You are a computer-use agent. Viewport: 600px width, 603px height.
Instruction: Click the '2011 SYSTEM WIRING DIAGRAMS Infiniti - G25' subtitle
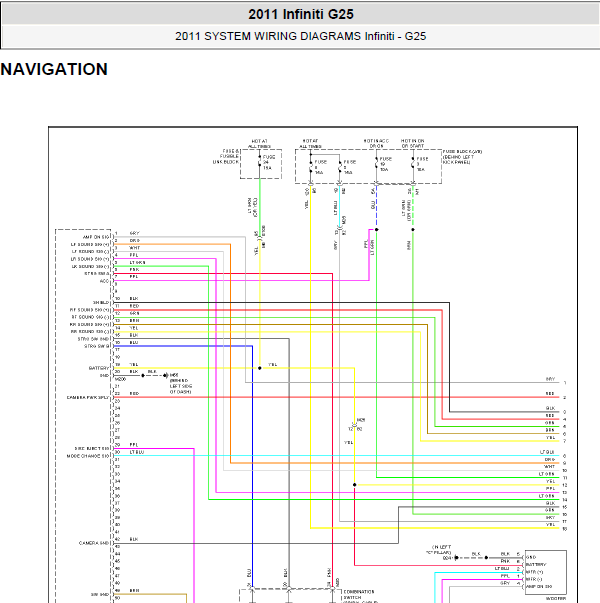pyautogui.click(x=300, y=36)
